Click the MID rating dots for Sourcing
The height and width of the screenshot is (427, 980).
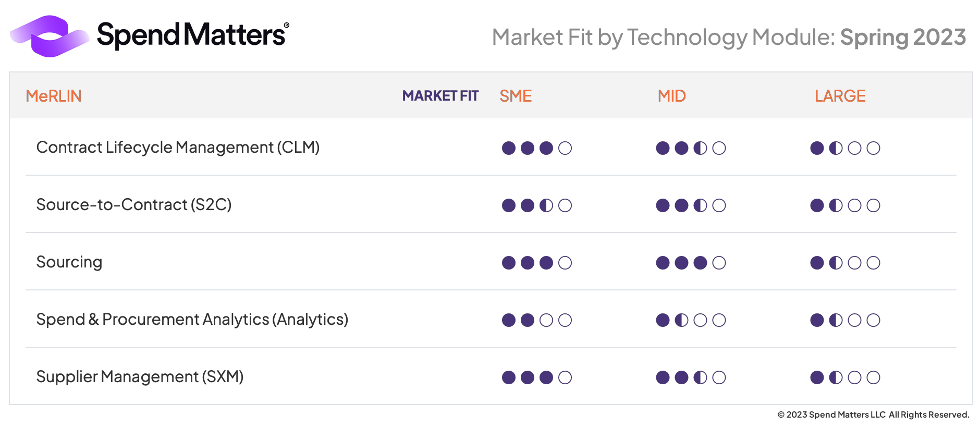(691, 263)
